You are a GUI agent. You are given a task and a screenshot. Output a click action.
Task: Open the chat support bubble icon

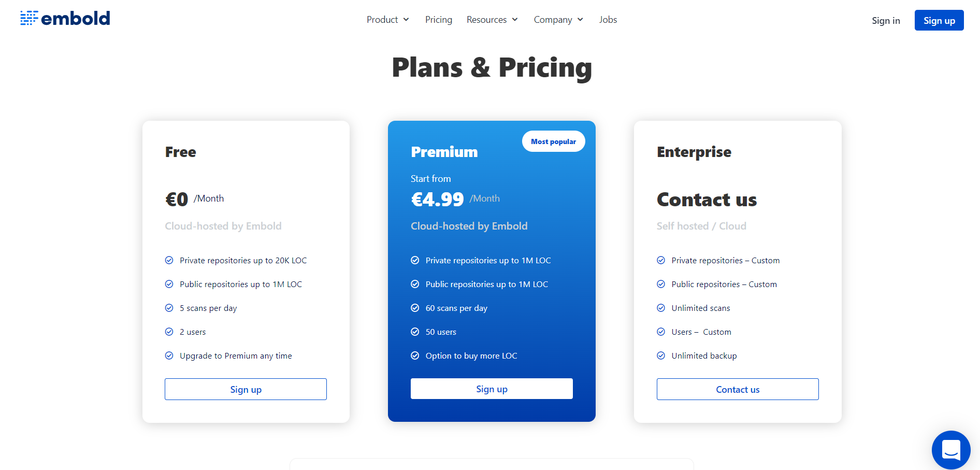[x=951, y=450]
